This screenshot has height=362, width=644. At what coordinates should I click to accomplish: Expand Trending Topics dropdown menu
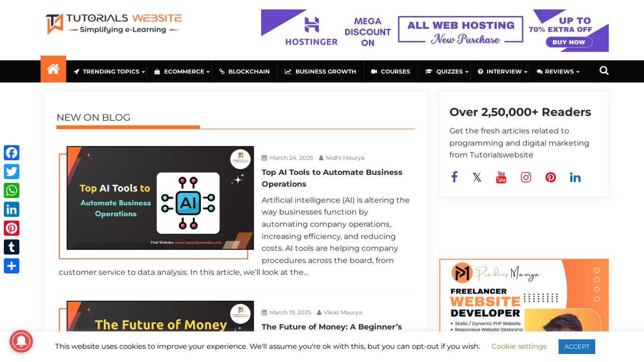pos(109,72)
